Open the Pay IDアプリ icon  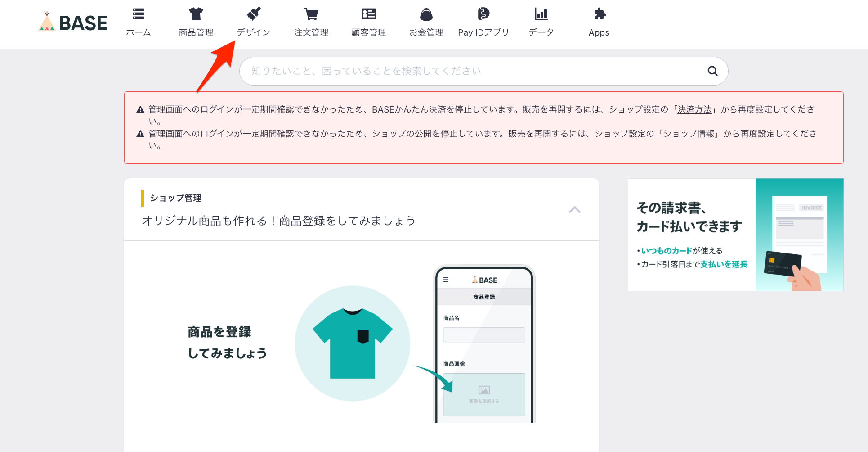click(483, 14)
